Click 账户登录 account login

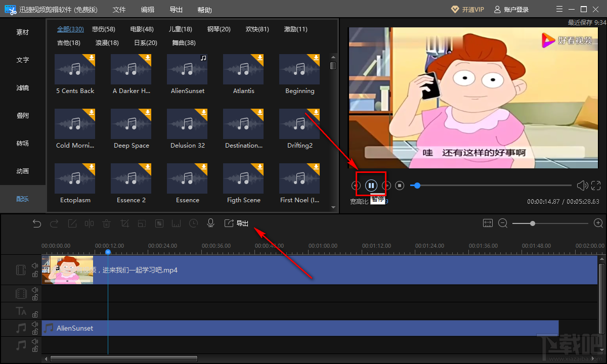pos(511,10)
